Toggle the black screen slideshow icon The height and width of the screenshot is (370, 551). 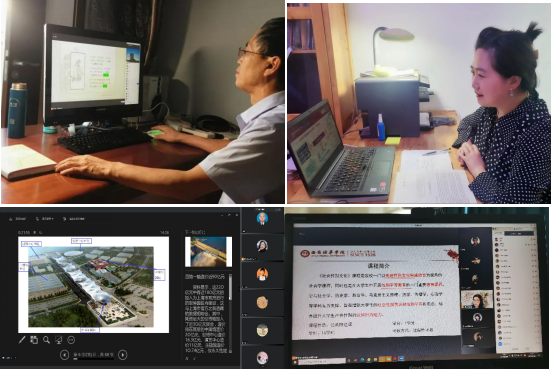pyautogui.click(x=58, y=340)
